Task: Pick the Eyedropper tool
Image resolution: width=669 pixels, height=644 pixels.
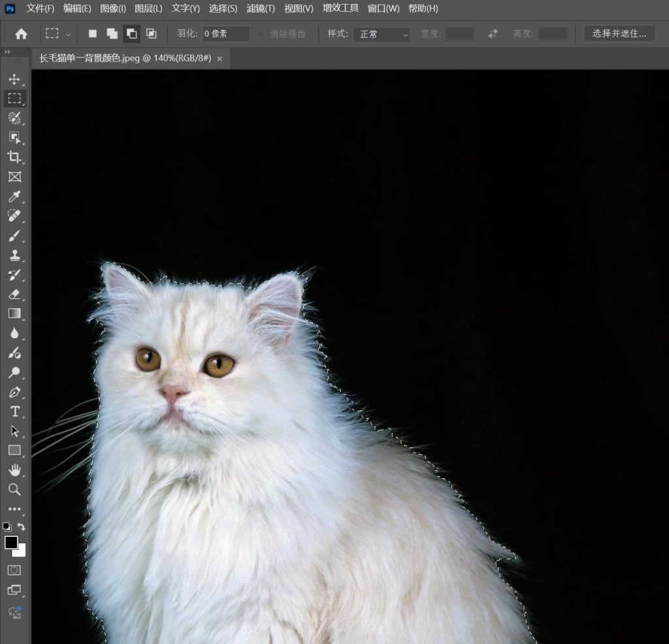Action: pos(14,196)
